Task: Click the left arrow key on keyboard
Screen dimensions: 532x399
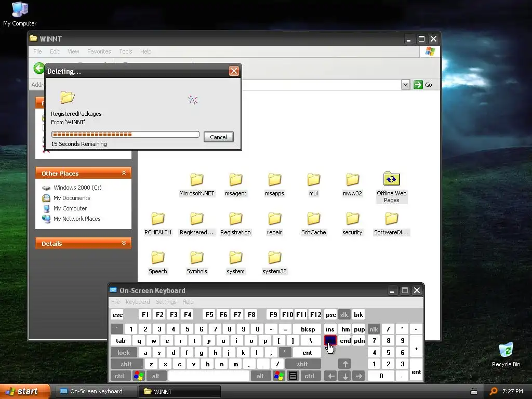Action: (x=330, y=376)
